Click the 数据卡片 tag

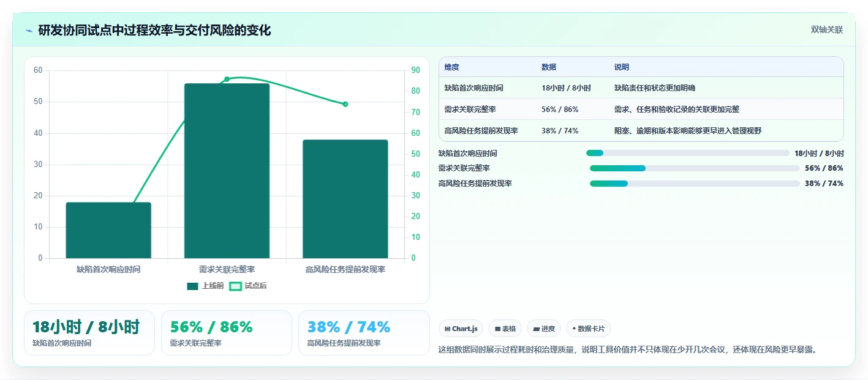(588, 329)
